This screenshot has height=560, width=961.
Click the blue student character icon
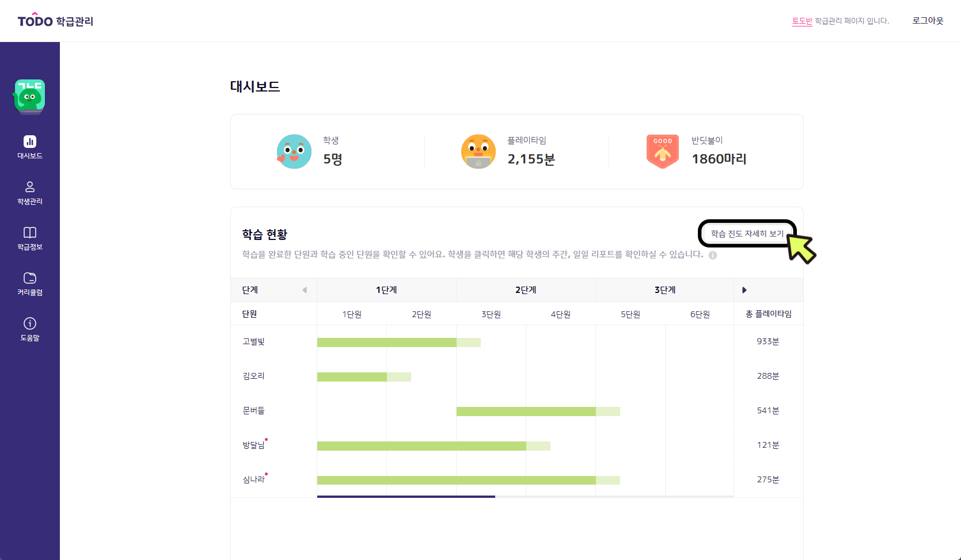tap(294, 151)
